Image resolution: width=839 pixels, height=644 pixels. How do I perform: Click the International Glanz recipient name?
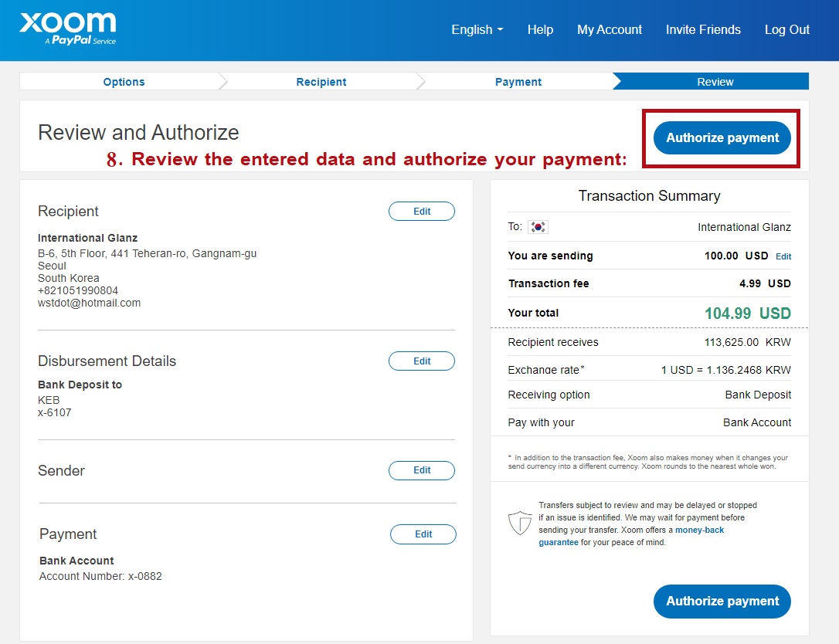[88, 238]
